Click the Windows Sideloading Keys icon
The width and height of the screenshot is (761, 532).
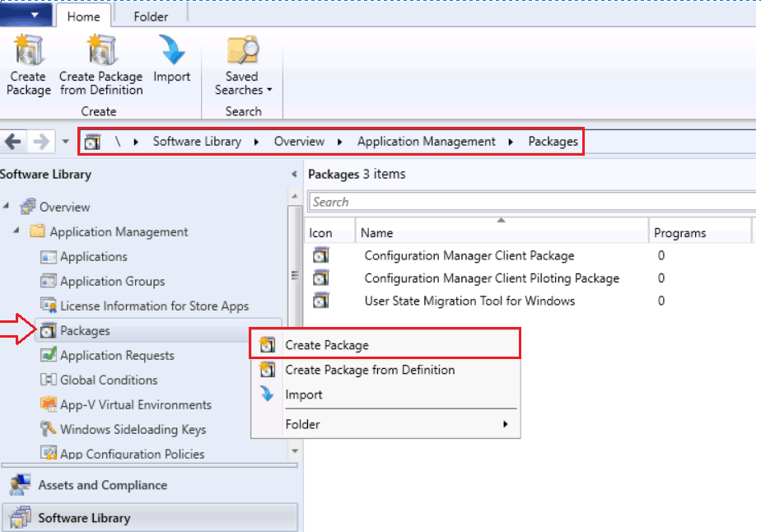[48, 428]
